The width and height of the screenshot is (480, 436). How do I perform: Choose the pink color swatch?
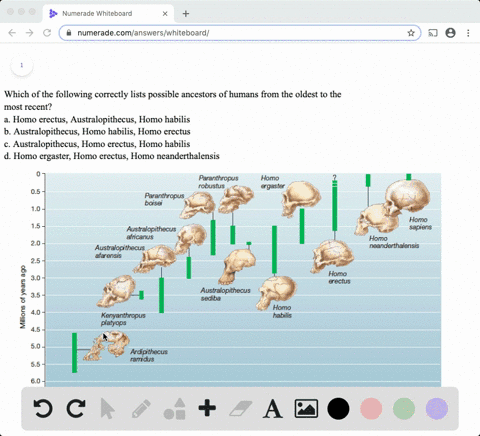click(x=371, y=409)
